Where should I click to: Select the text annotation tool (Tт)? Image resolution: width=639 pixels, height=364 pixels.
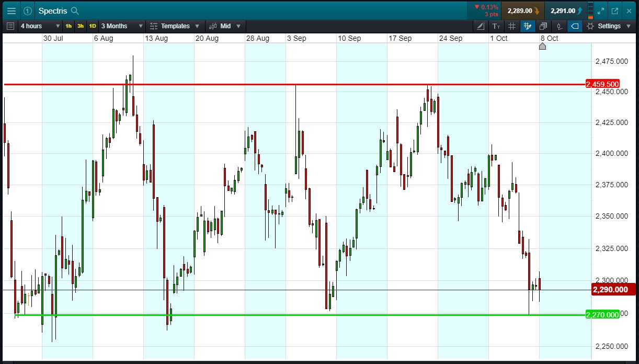[496, 26]
